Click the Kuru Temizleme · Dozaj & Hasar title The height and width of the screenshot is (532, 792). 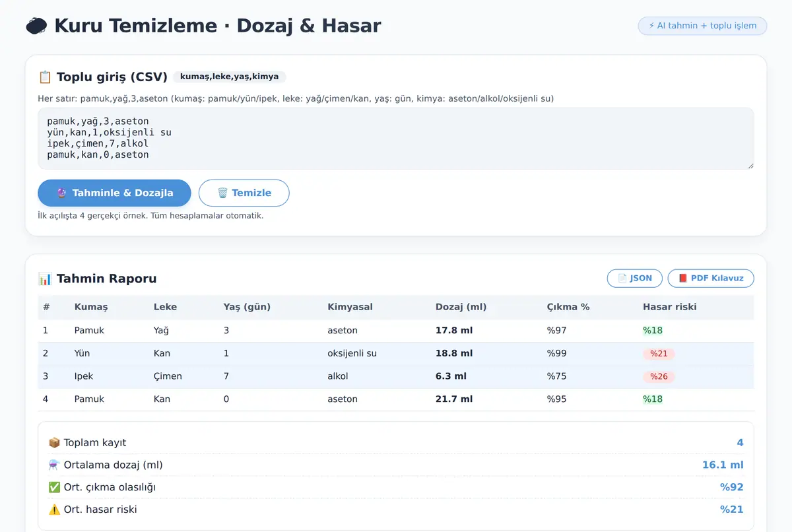[217, 26]
